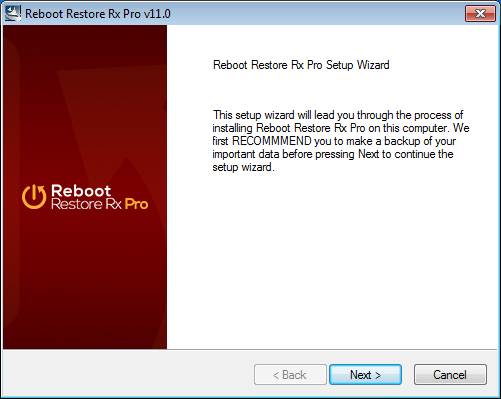Screen dimensions: 501x399
Task: Click the orange power reboot icon
Action: click(34, 197)
